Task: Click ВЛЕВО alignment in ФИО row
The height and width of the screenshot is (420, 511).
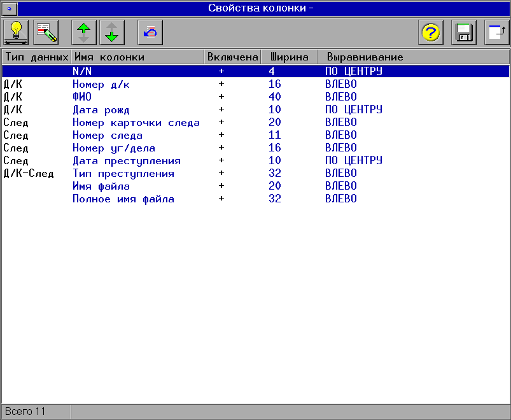Action: click(x=341, y=97)
